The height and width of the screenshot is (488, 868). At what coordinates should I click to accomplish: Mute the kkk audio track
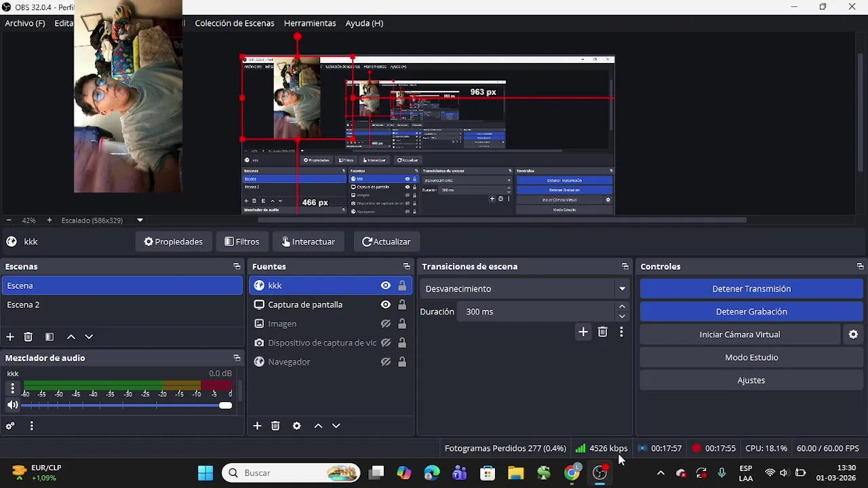[12, 405]
